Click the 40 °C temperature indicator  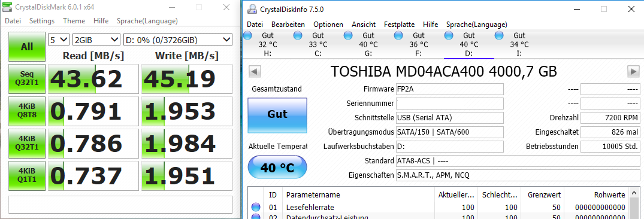pyautogui.click(x=277, y=168)
